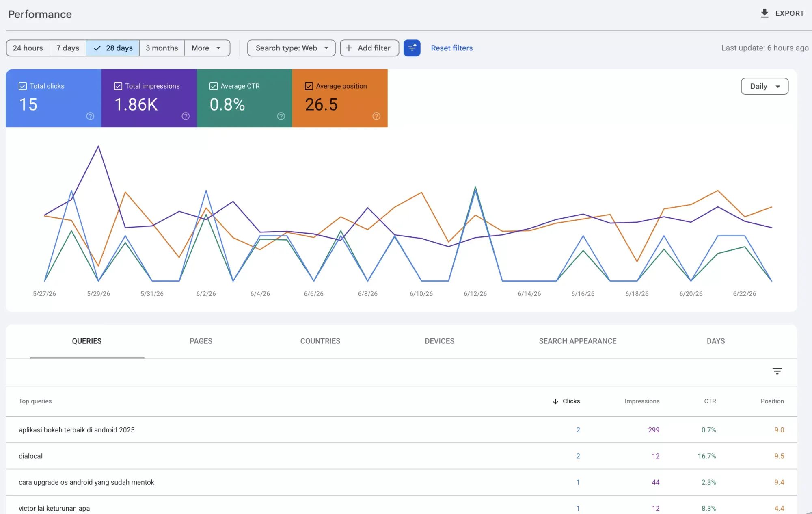Open the table filter rows icon
The image size is (812, 514).
777,371
